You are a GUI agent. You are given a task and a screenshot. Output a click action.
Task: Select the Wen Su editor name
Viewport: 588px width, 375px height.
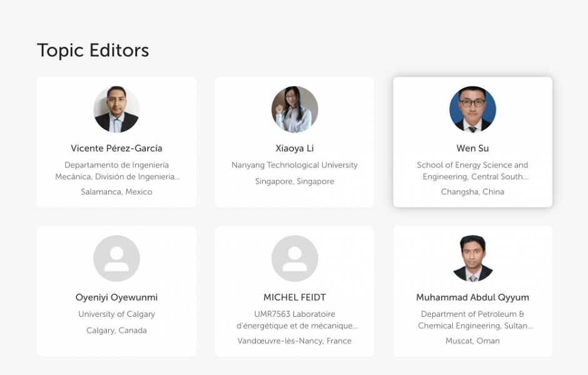472,148
